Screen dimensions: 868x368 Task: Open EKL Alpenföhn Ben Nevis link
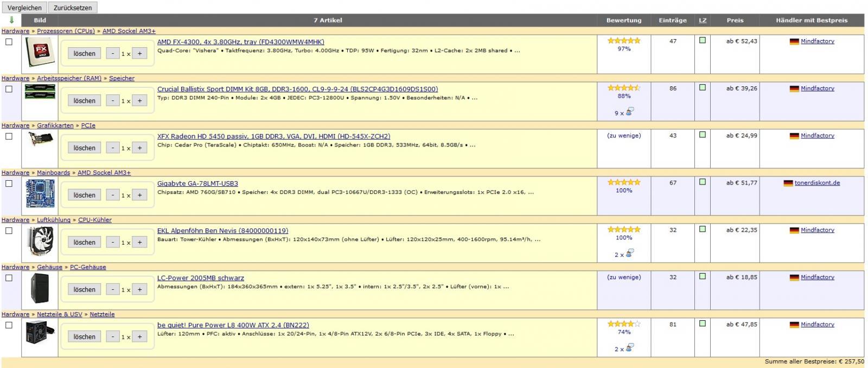click(222, 231)
